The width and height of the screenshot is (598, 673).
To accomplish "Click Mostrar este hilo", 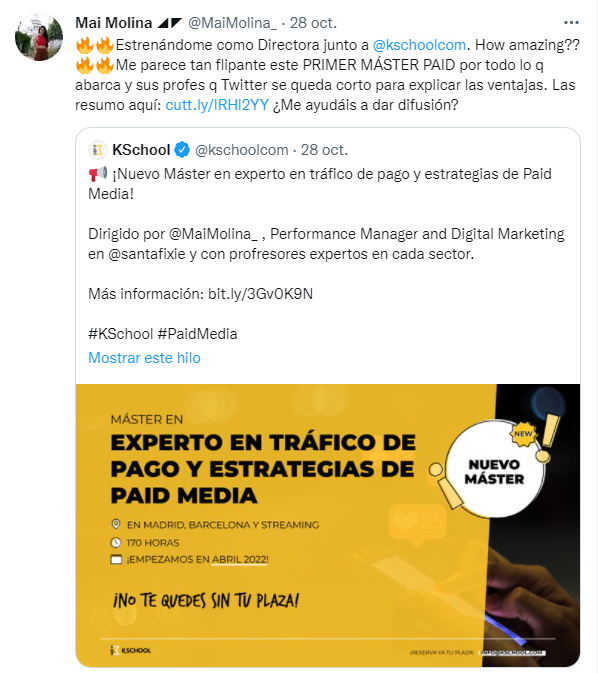I will point(144,358).
